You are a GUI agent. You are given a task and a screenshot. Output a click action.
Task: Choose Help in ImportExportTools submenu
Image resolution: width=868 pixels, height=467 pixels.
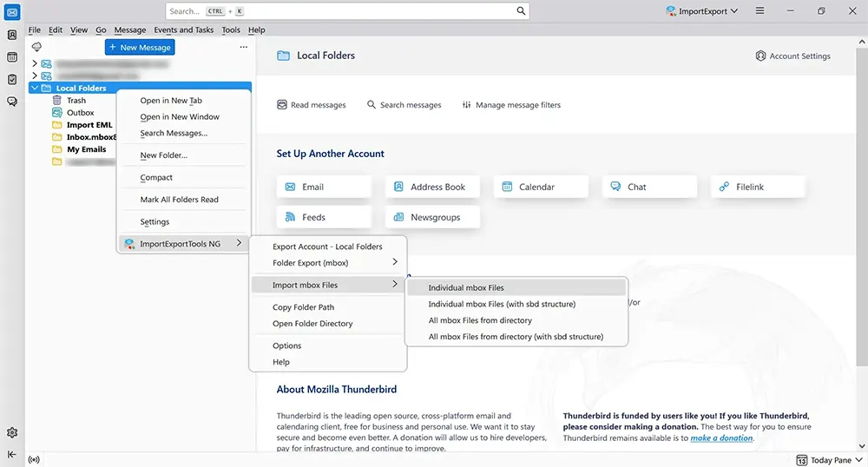[328, 362]
